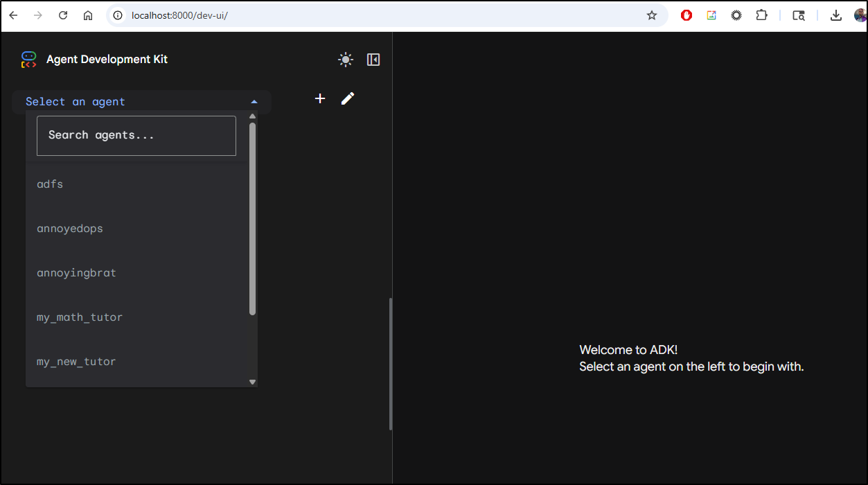
Task: Click the agent list scroll down arrow
Action: pyautogui.click(x=252, y=382)
